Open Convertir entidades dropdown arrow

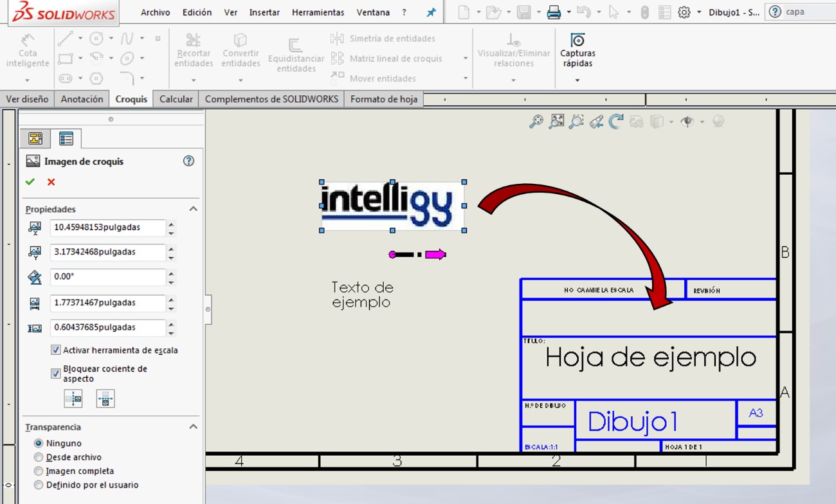(x=241, y=80)
